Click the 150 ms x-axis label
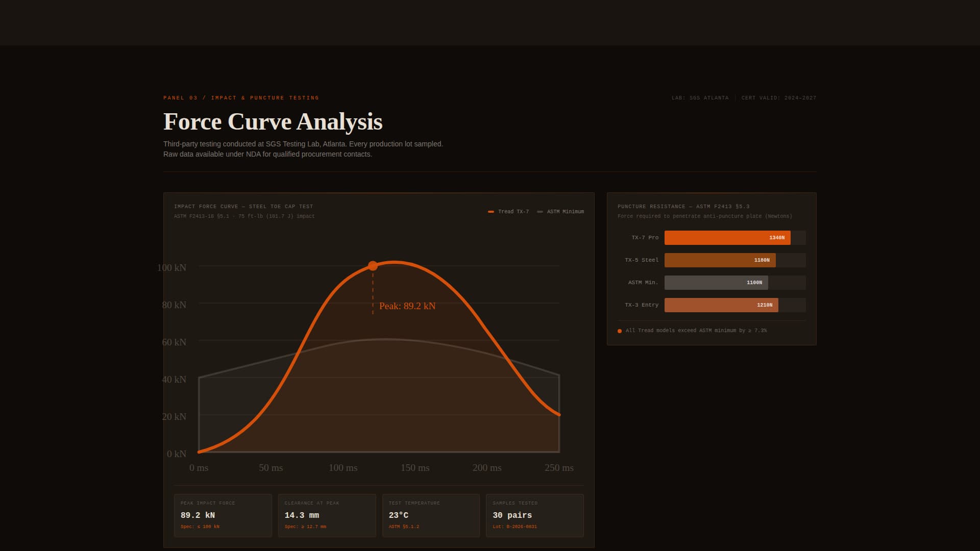Viewport: 980px width, 551px height. [x=414, y=468]
